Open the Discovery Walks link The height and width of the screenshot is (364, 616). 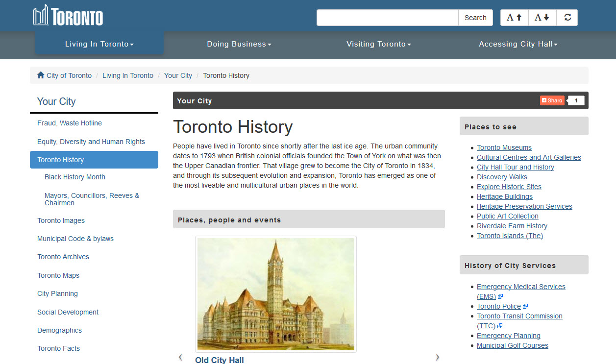click(502, 177)
